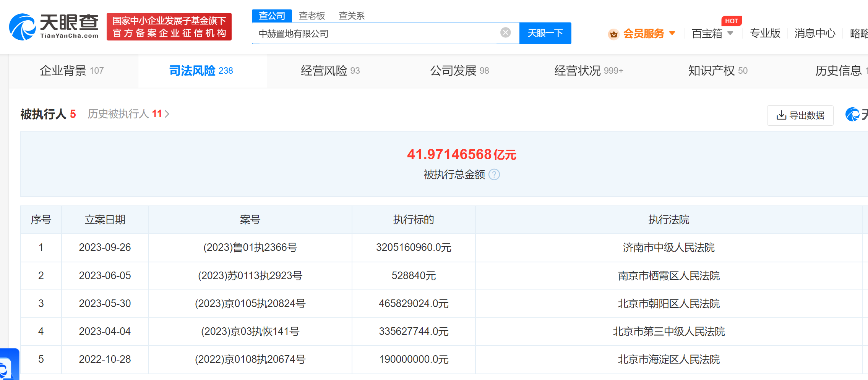Click case number (2023)京03执恢141号
This screenshot has width=868, height=380.
click(x=250, y=331)
